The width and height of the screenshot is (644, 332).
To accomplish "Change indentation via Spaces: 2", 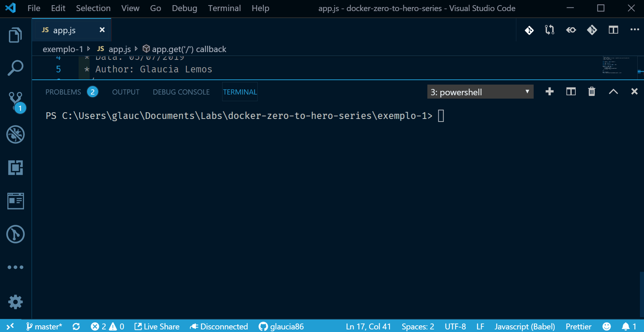I will click(418, 326).
